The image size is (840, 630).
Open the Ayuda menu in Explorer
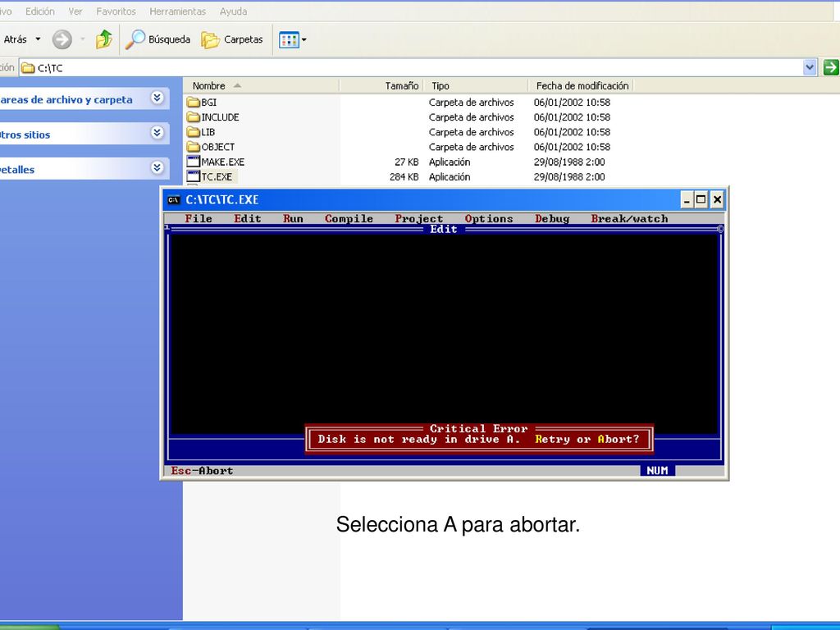[x=233, y=11]
